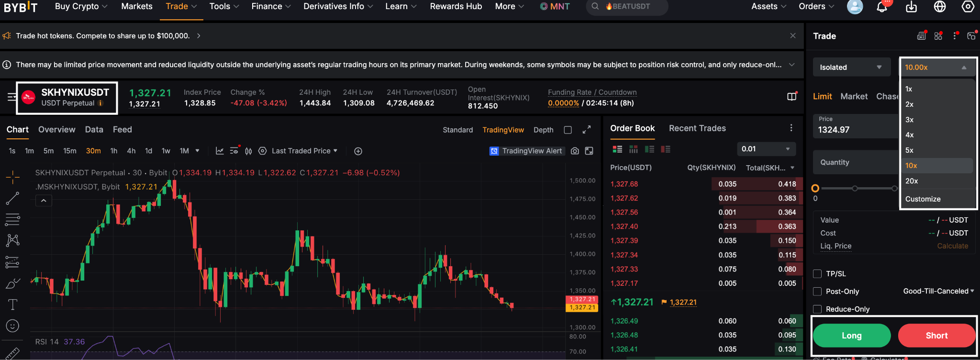Select 2x leverage option
Viewport: 980px width, 360px height.
tap(937, 104)
